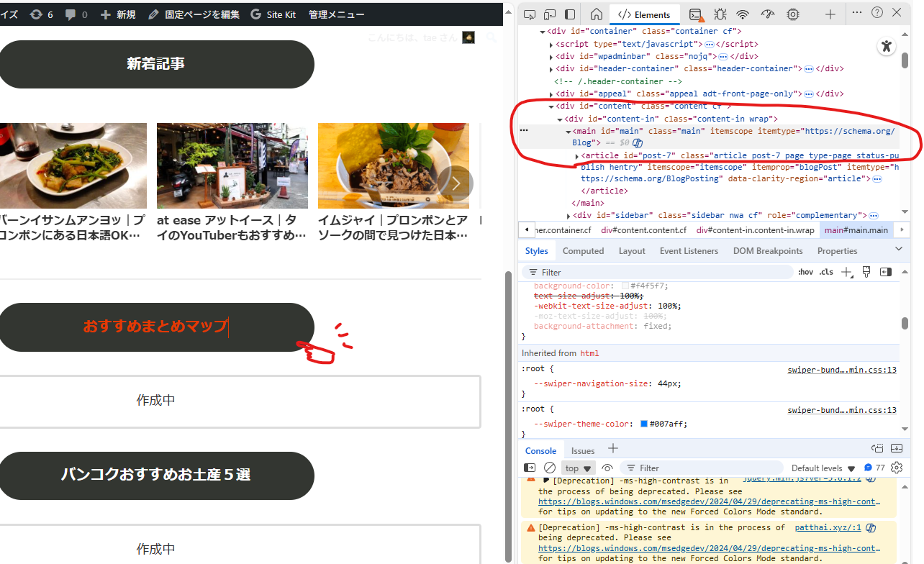This screenshot has width=924, height=564.
Task: Open the 77 issues counter
Action: click(874, 468)
